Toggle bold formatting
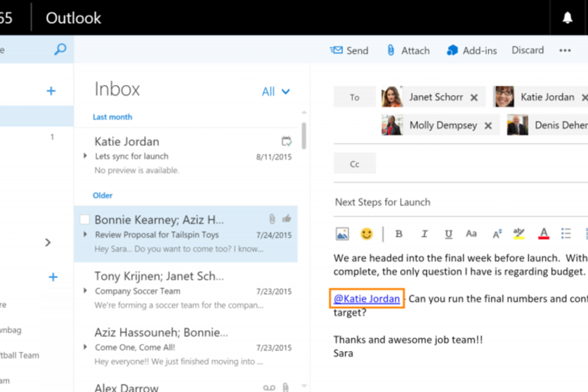This screenshot has width=588, height=392. (399, 234)
